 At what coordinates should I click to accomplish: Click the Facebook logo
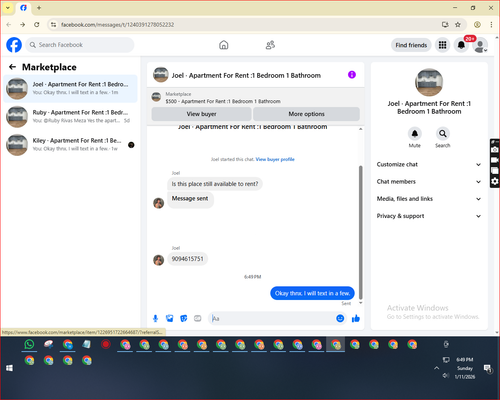coord(14,45)
